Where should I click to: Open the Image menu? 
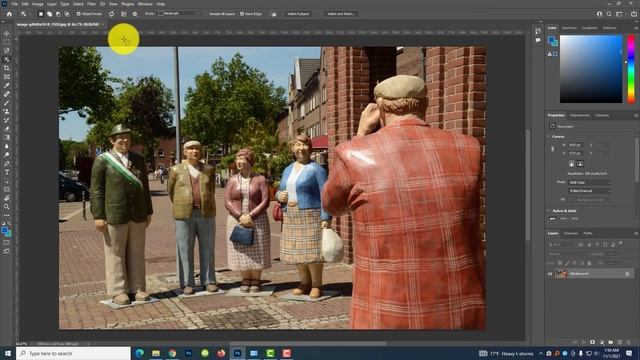point(38,4)
